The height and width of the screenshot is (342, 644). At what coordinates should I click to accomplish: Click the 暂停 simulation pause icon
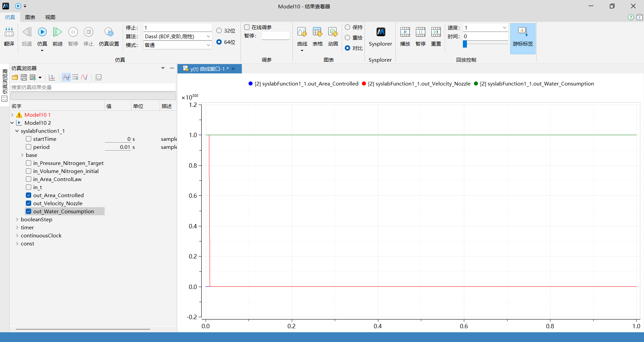(x=73, y=37)
